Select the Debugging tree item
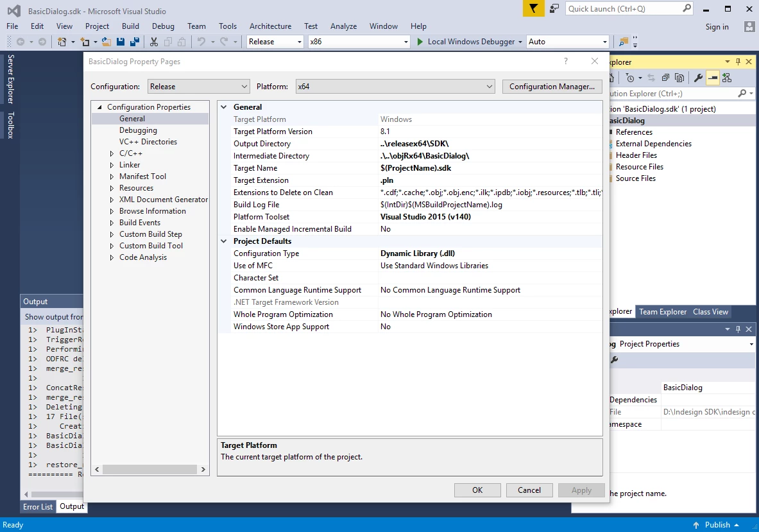Viewport: 759px width, 532px height. [x=138, y=130]
